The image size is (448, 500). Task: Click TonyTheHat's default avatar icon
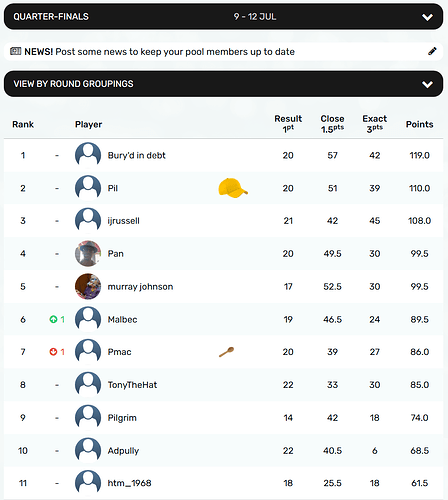click(88, 385)
